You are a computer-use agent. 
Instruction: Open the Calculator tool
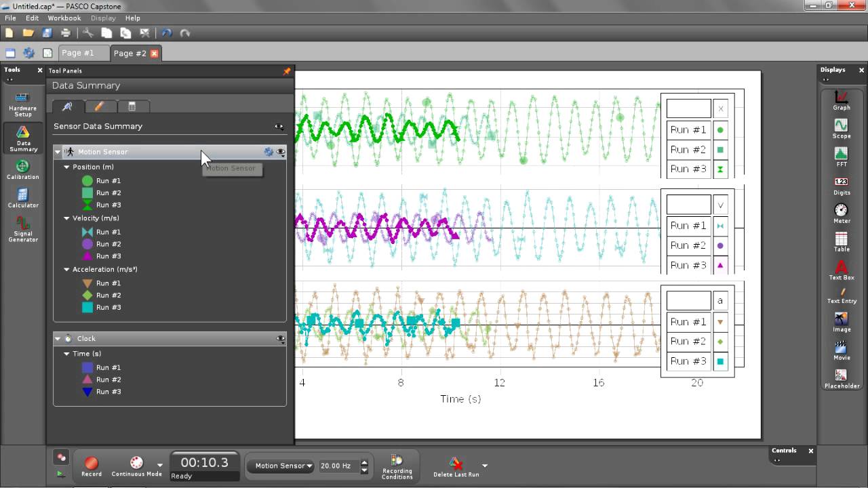pos(23,198)
